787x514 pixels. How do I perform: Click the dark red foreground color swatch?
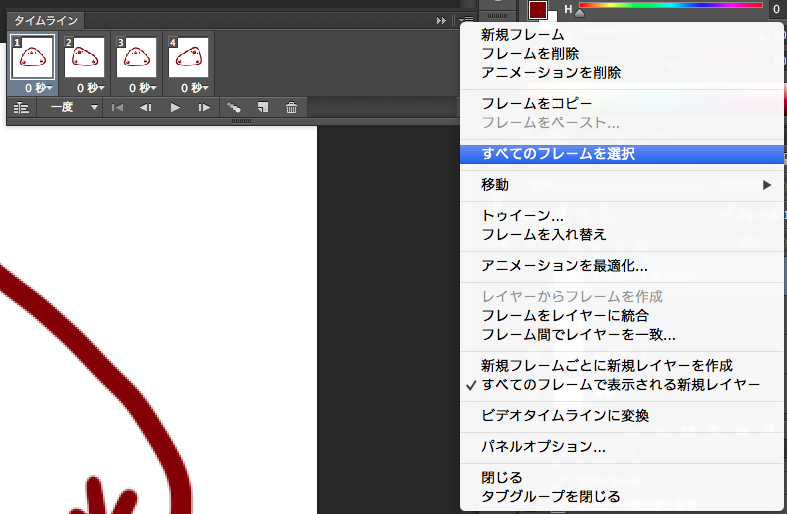point(538,10)
